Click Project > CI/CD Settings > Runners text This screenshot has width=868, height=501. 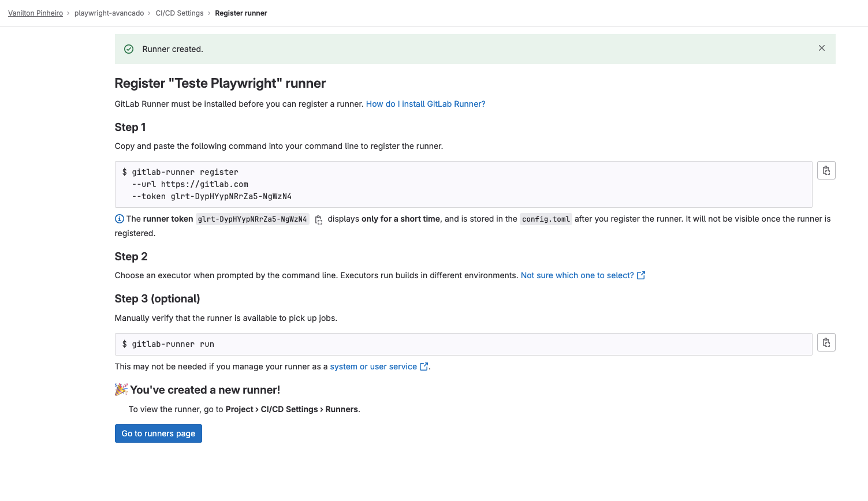[292, 409]
